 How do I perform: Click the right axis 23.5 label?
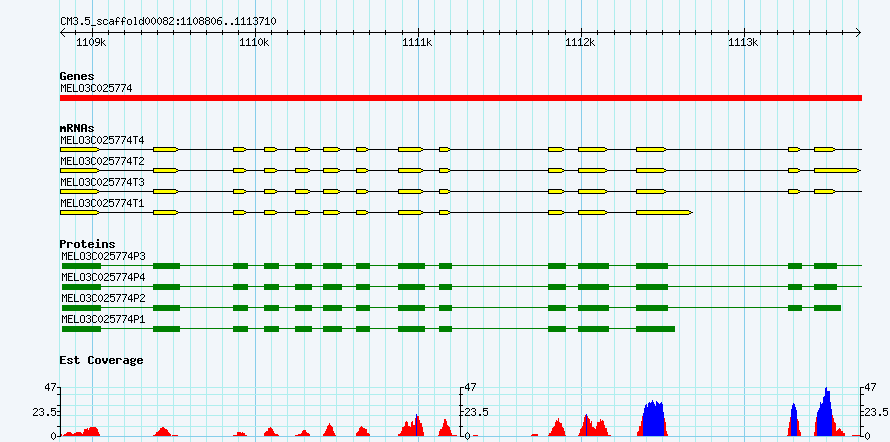point(877,412)
